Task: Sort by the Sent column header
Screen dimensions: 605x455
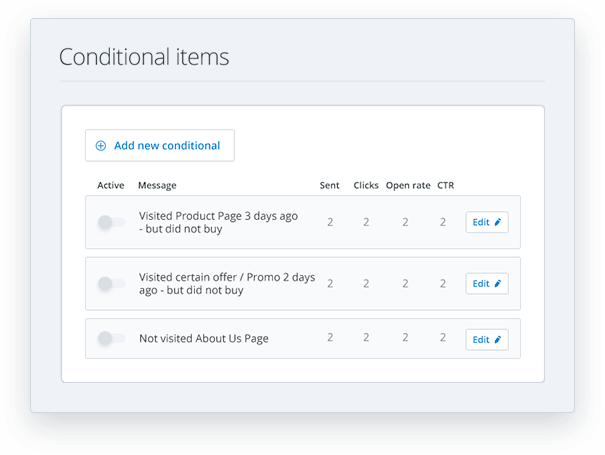Action: [329, 185]
